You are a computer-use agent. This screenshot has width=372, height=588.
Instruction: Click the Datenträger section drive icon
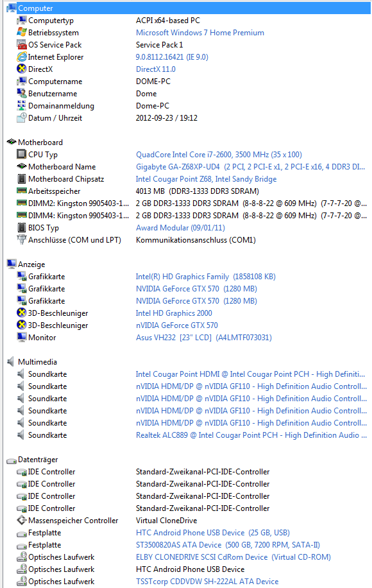12,460
